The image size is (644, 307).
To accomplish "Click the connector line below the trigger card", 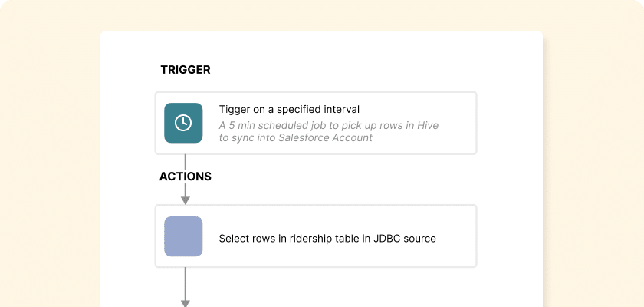I will click(x=186, y=162).
